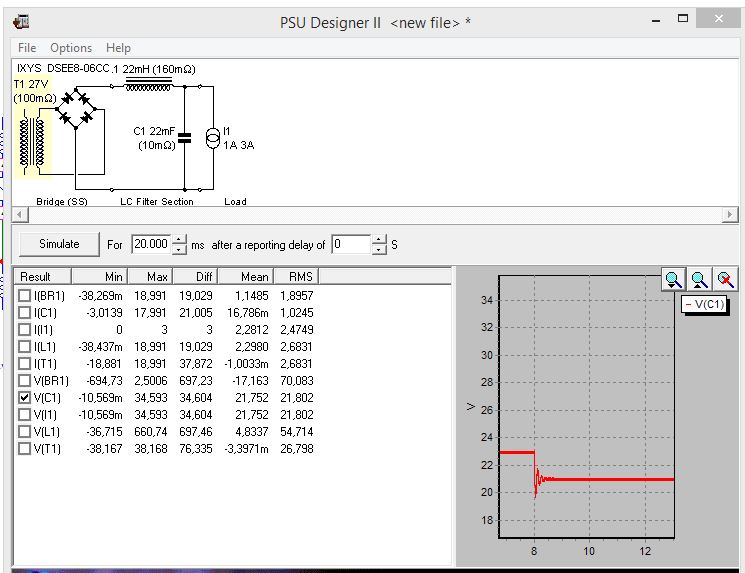Click the I1 current source load symbol
The image size is (745, 573).
(x=212, y=139)
